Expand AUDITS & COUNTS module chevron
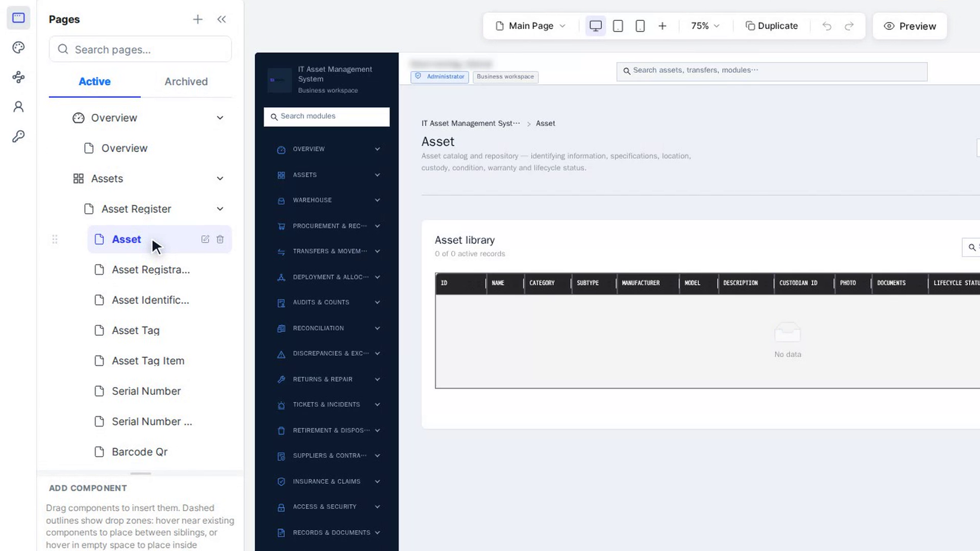Image resolution: width=980 pixels, height=551 pixels. click(x=378, y=302)
